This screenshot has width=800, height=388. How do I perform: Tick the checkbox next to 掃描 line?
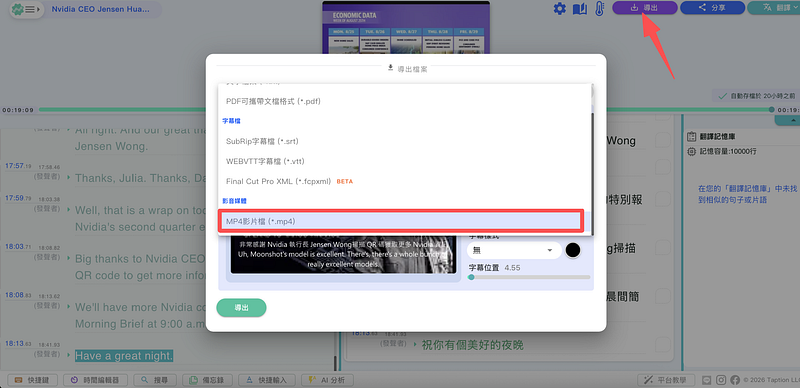(x=662, y=248)
